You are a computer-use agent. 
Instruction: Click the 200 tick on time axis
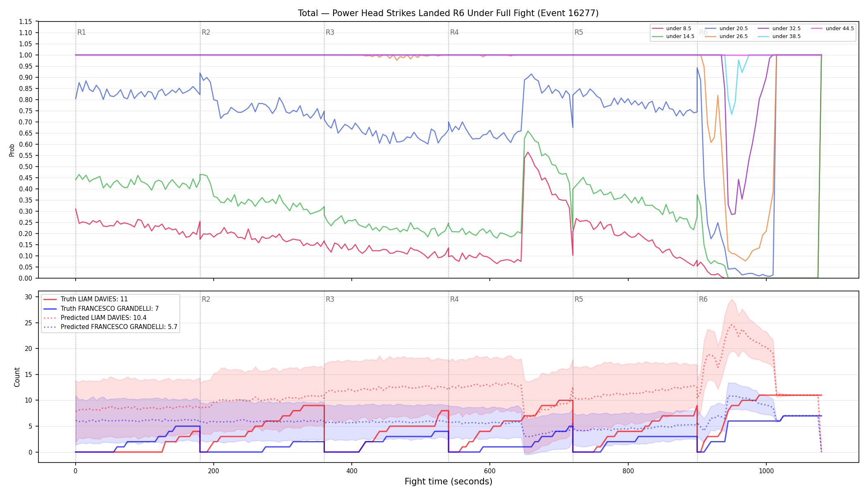pos(214,471)
